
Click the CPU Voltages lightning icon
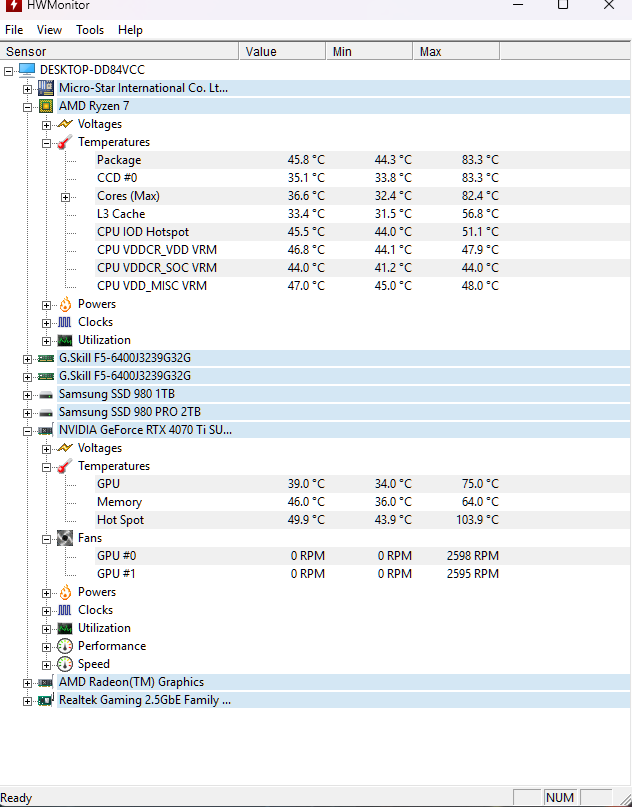tap(65, 124)
